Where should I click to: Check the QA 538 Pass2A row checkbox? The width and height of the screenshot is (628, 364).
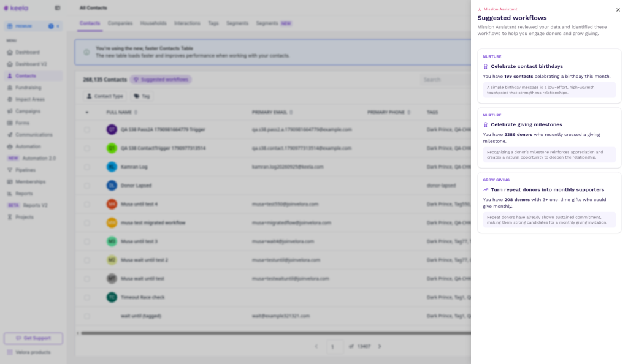pos(87,129)
